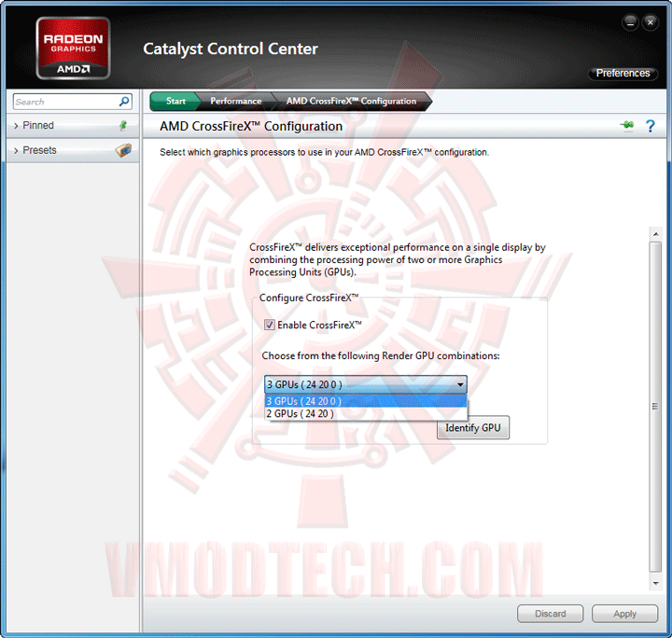672x638 pixels.
Task: Pin this page with the green pushpin icon
Action: 627,126
